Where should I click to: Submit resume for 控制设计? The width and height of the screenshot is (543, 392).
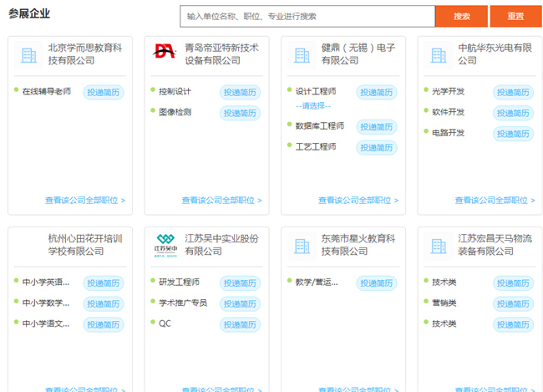(x=240, y=92)
